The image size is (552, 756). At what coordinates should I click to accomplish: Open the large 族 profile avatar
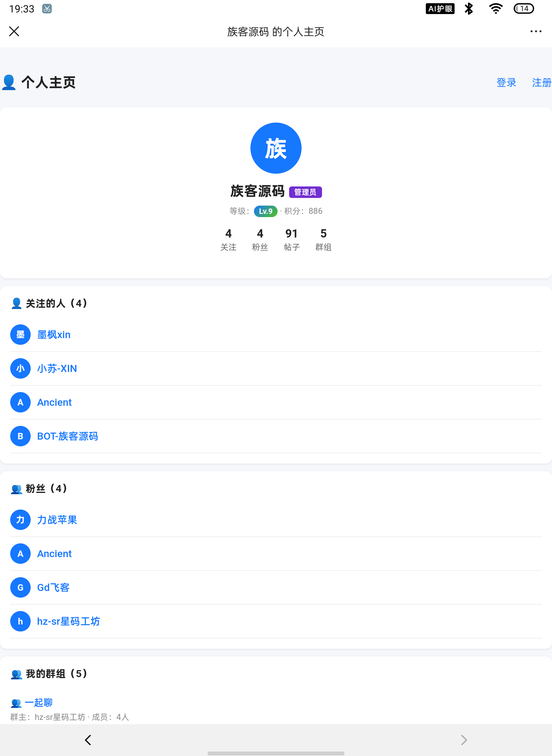pyautogui.click(x=276, y=148)
